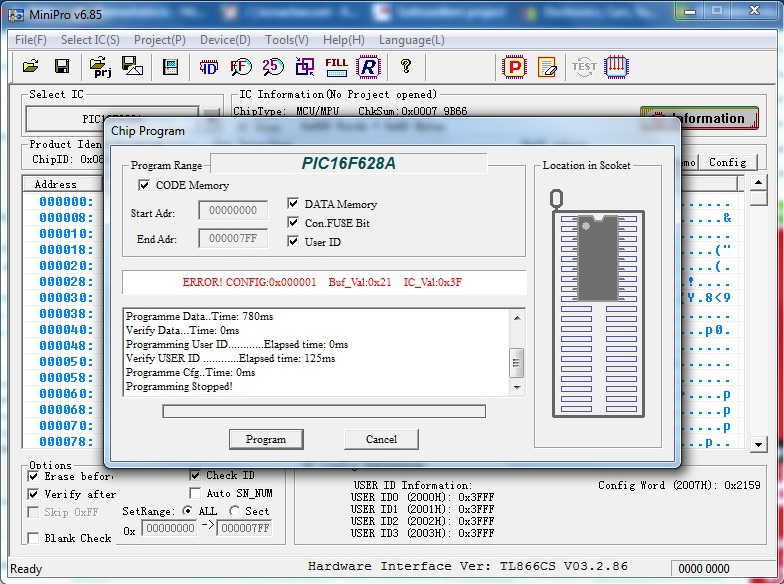Click the Config Word 0x2159 value
Screen dimensions: 784x584
(x=742, y=485)
